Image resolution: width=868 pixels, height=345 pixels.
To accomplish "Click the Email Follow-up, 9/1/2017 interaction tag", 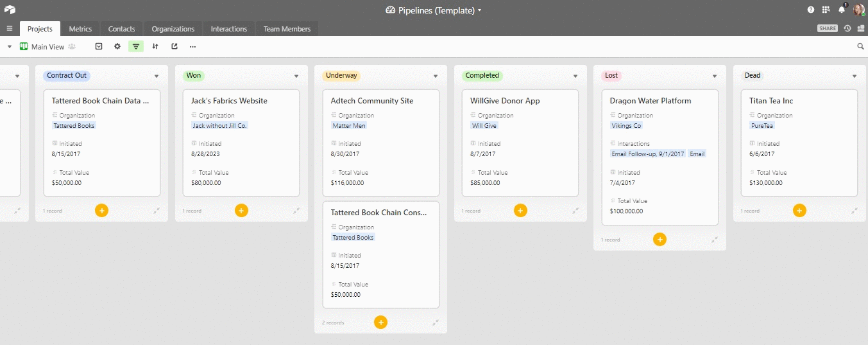I will coord(648,154).
